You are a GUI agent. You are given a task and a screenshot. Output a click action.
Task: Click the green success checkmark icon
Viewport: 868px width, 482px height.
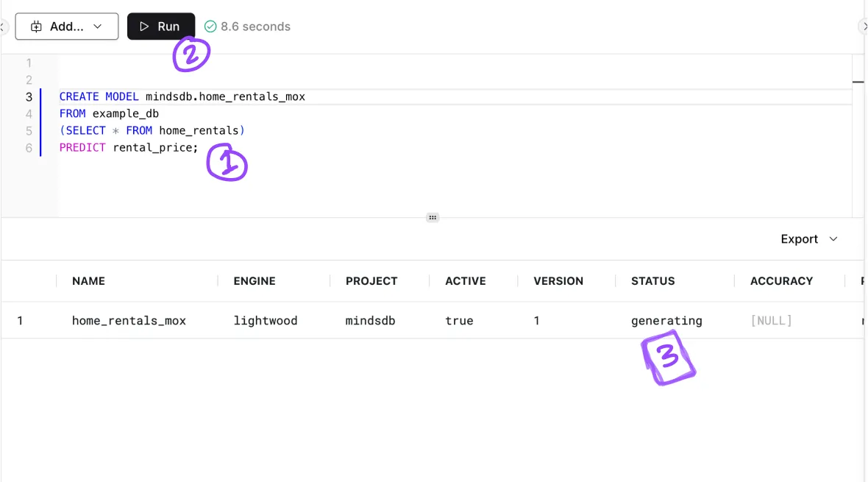pos(210,26)
